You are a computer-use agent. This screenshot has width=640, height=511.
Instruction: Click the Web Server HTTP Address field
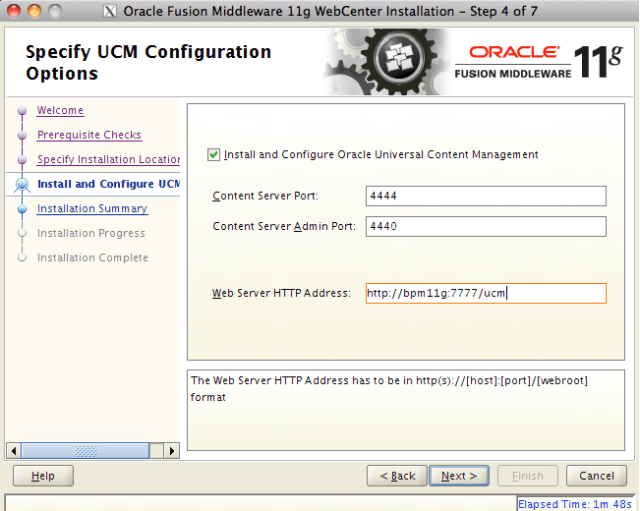pos(486,294)
